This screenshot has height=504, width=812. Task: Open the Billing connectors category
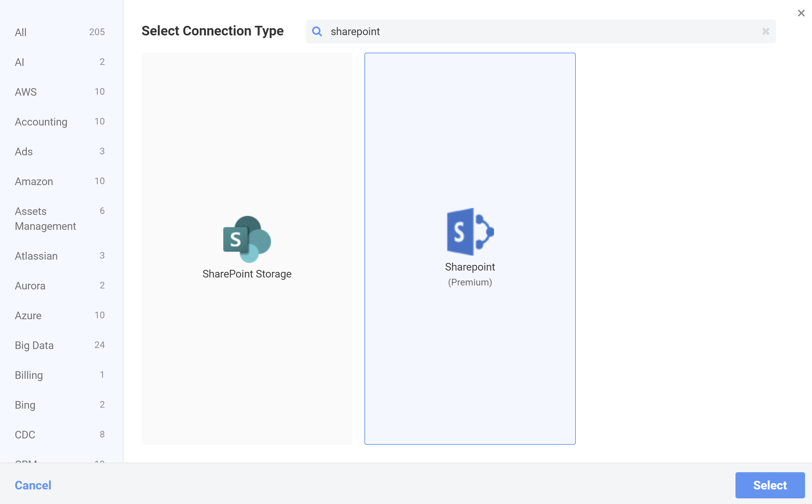pyautogui.click(x=29, y=375)
